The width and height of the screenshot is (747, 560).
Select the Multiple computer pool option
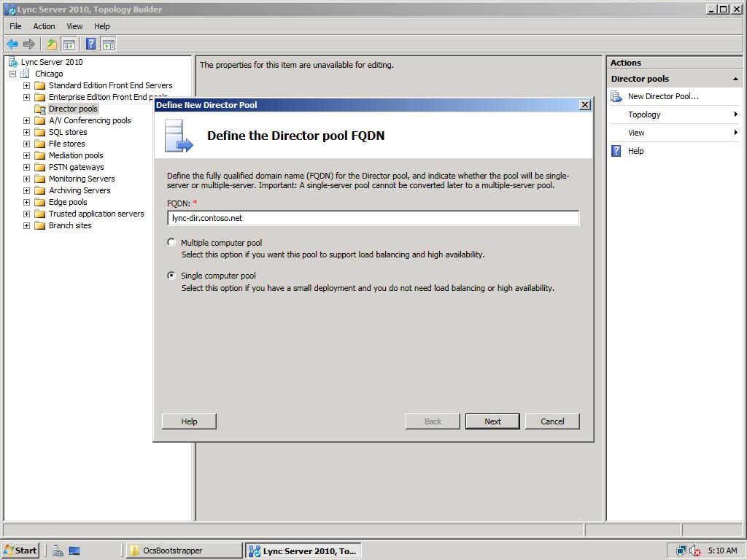pos(171,242)
